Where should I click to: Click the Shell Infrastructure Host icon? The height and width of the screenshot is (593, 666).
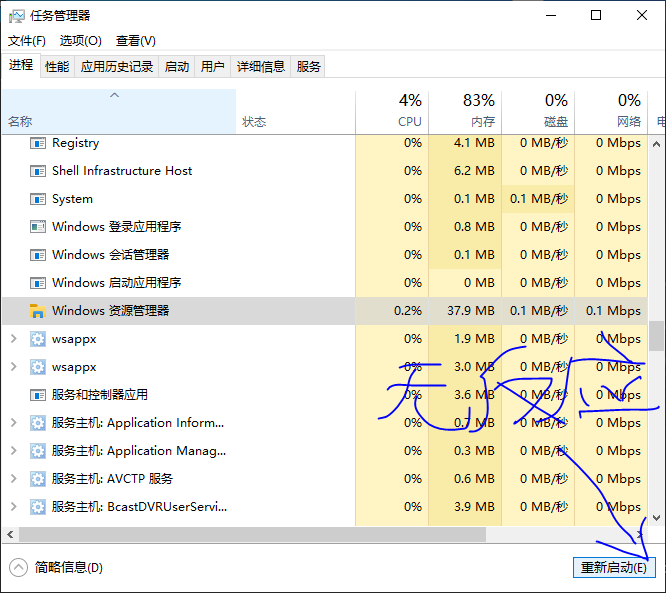coord(38,171)
